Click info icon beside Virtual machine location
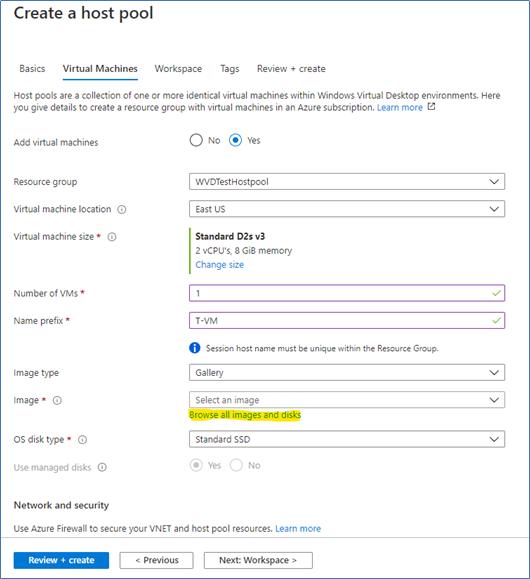The height and width of the screenshot is (579, 530). (122, 209)
